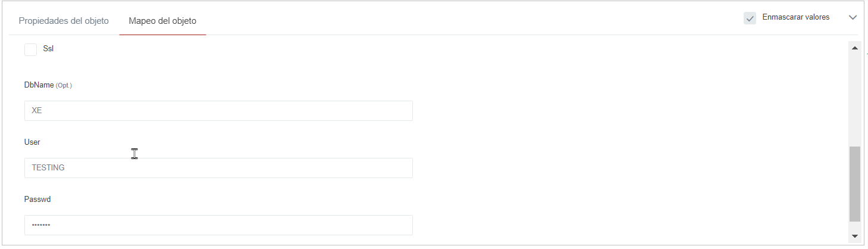Enable the Ssl checkbox
Viewport: 868px width, 249px height.
coord(31,49)
